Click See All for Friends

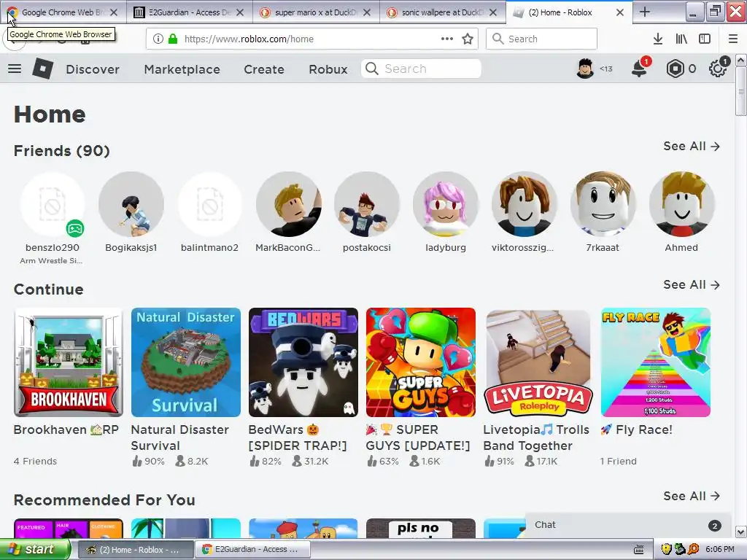click(692, 146)
